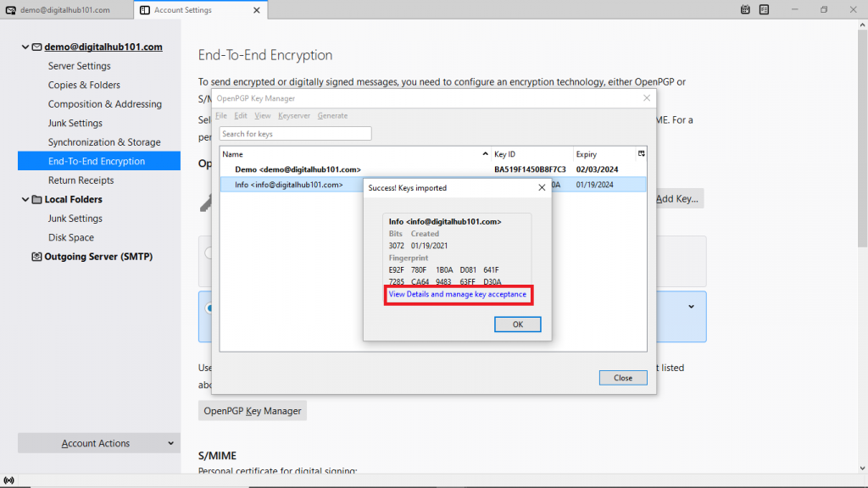Open the calendar icon in title bar
Screen dimensions: 868x488
coord(745,9)
